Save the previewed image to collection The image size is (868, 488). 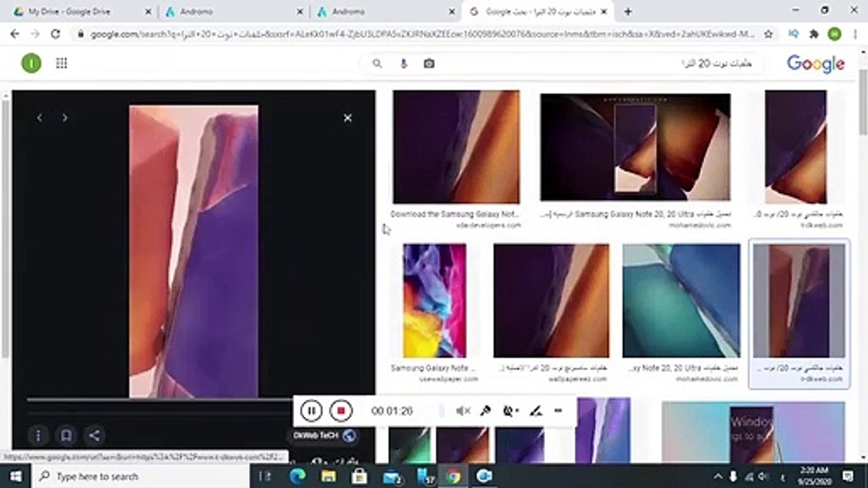click(x=66, y=436)
